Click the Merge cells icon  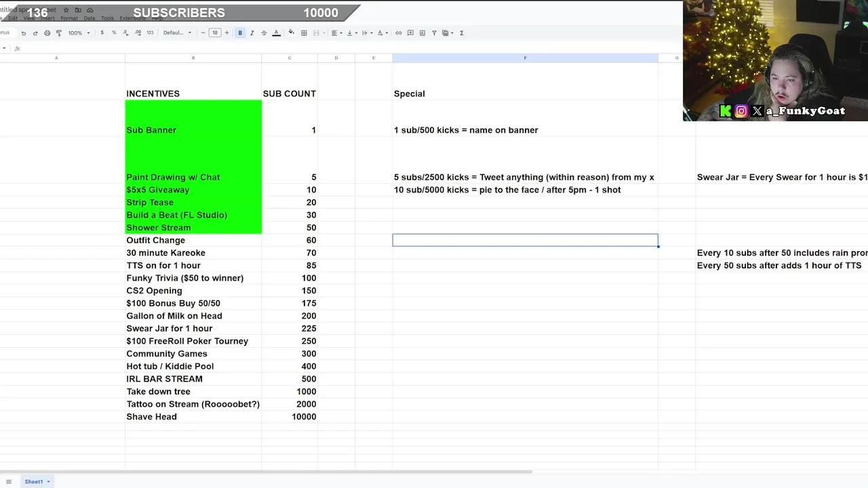pos(316,33)
